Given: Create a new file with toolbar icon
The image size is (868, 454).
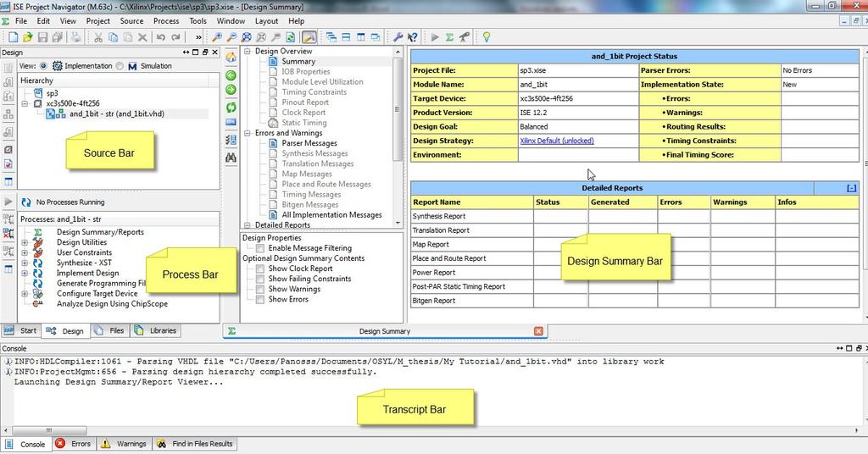Looking at the screenshot, I should pyautogui.click(x=14, y=37).
